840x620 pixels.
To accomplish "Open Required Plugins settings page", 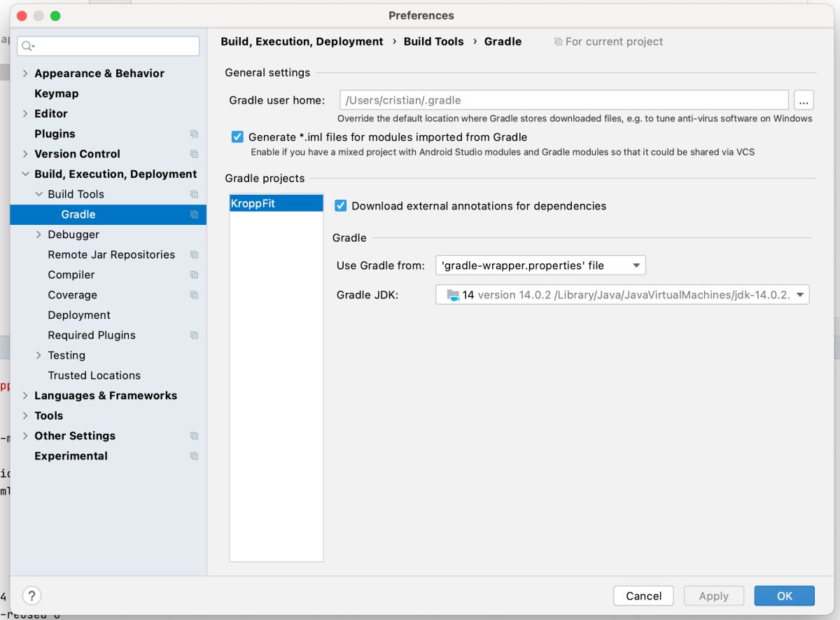I will click(92, 336).
